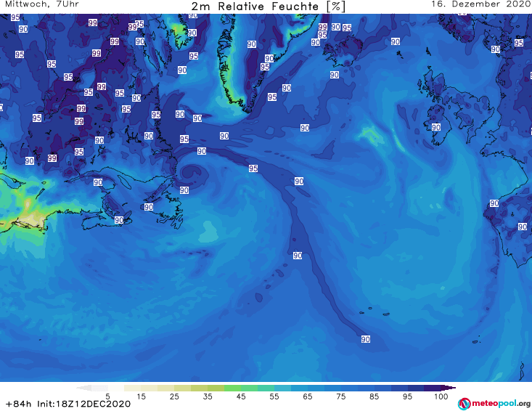Click the meteopool circular logo icon
Viewport: 532px width, 411px height.
(x=464, y=404)
